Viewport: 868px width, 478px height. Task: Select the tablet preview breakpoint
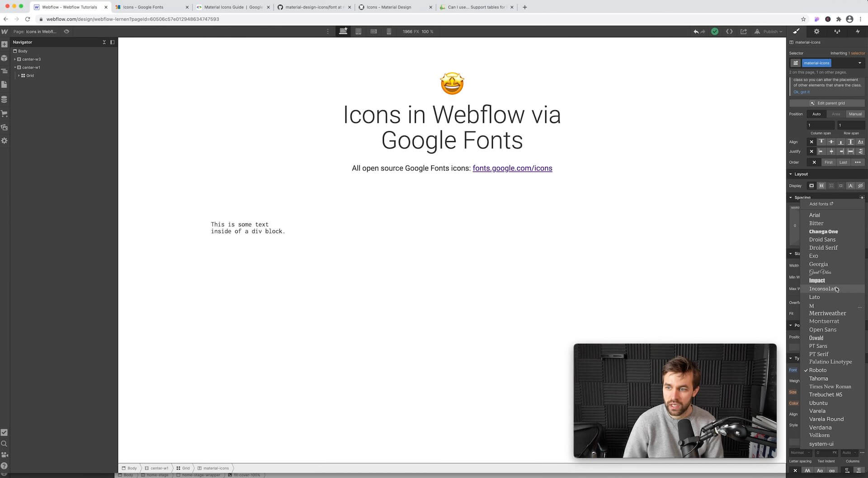tap(358, 31)
